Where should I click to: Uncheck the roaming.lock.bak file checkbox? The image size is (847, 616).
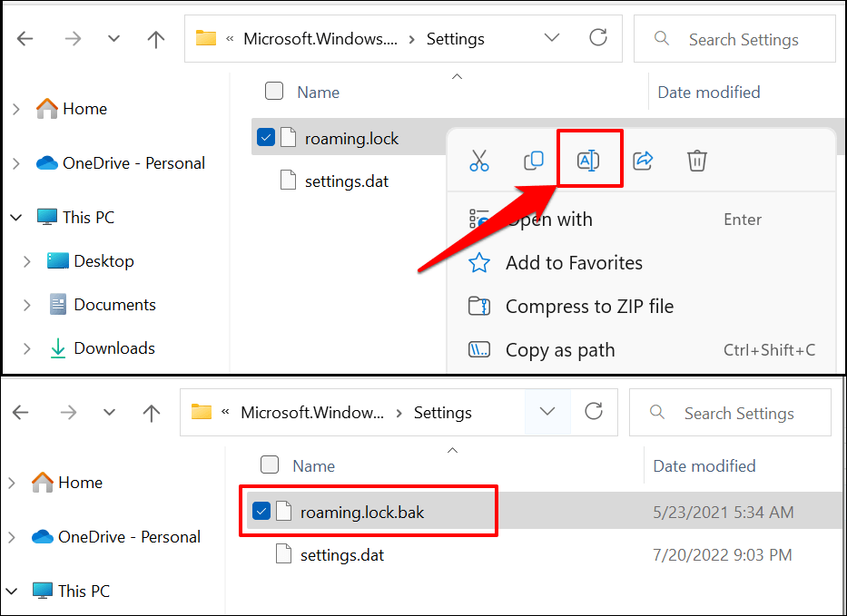261,512
